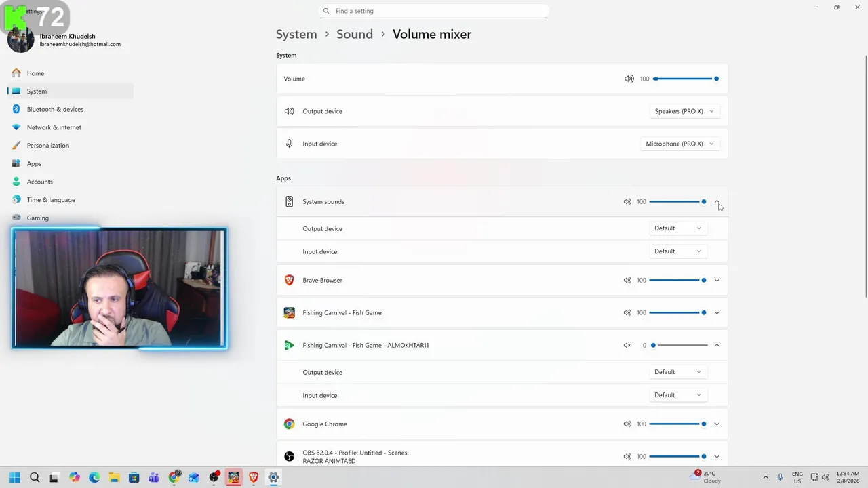This screenshot has height=488, width=868.
Task: Open the 20°C Cloudy weather widget
Action: tap(707, 477)
